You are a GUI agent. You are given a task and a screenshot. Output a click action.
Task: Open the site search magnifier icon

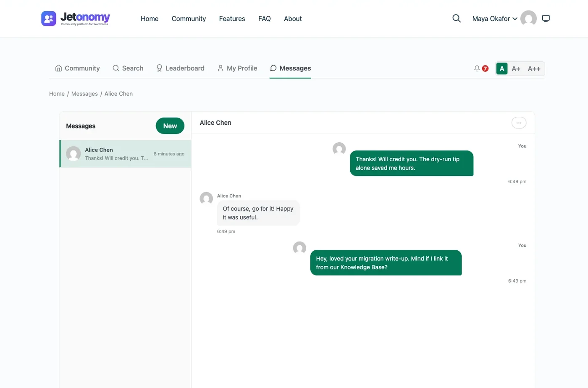[457, 18]
